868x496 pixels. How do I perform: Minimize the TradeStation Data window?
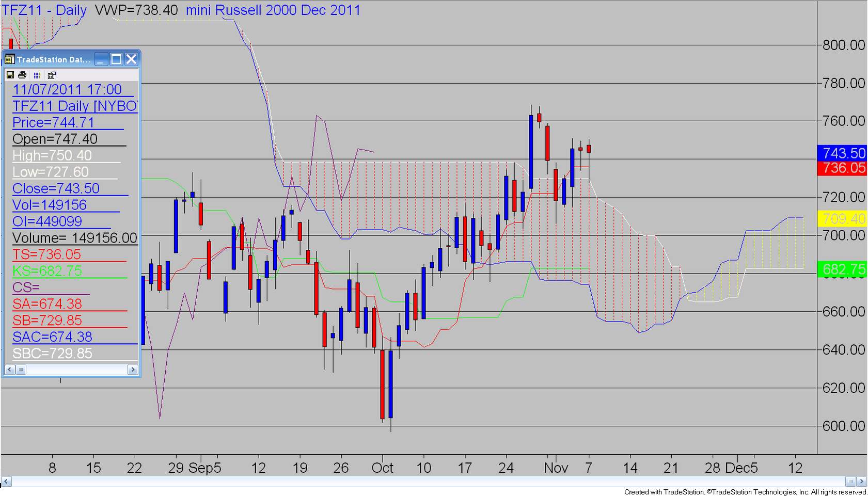click(x=101, y=59)
